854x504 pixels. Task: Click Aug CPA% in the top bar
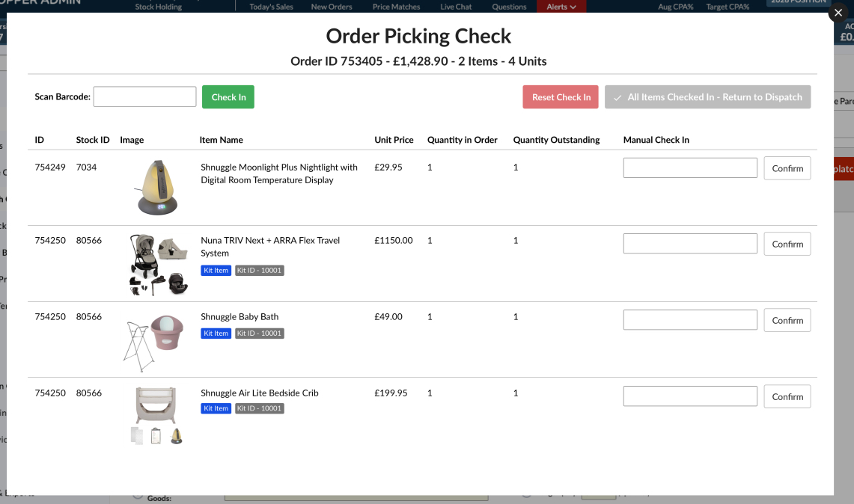pos(675,7)
